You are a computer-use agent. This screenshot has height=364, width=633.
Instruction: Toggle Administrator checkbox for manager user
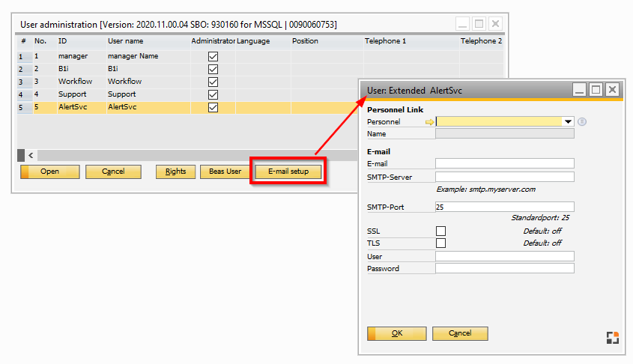click(x=213, y=57)
